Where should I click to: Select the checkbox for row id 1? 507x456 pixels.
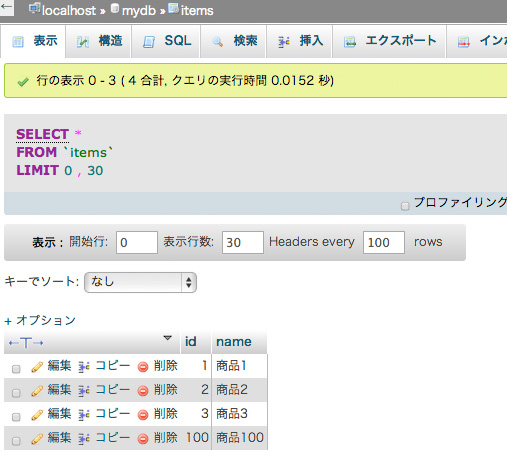tap(16, 369)
